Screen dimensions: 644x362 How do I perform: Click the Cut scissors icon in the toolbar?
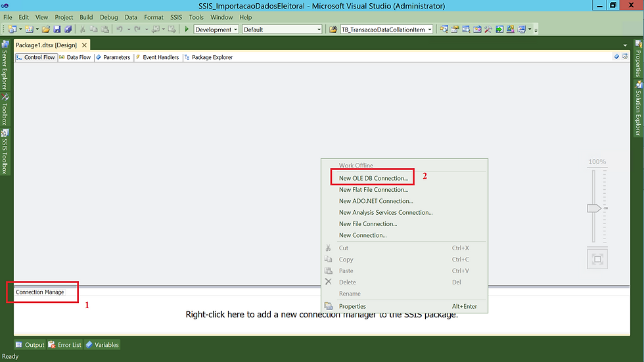pos(83,29)
